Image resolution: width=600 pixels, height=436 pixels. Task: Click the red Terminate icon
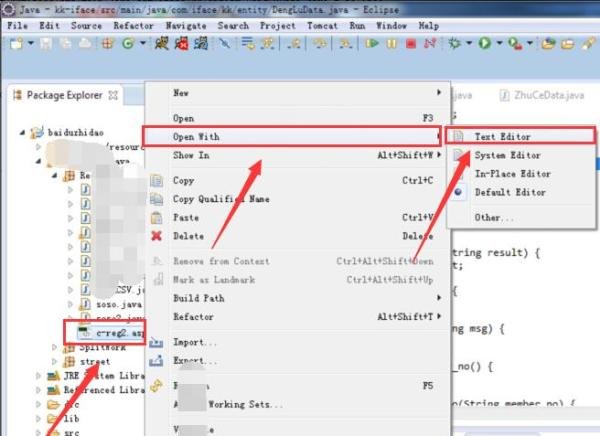click(411, 44)
